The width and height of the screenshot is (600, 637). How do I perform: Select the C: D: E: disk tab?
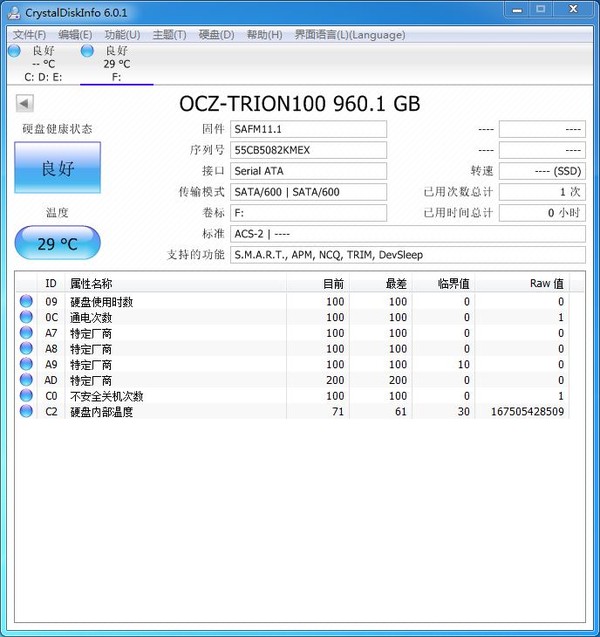coord(43,64)
